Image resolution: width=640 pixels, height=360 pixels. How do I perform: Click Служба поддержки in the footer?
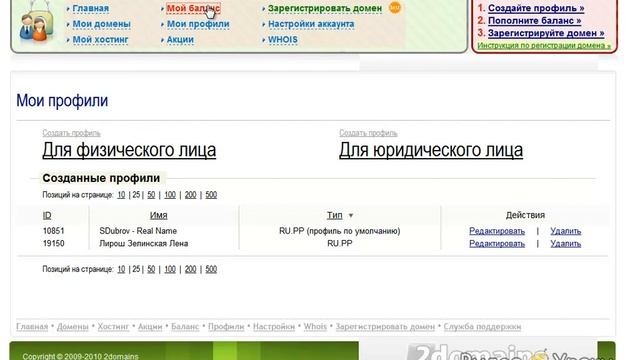[x=482, y=327]
